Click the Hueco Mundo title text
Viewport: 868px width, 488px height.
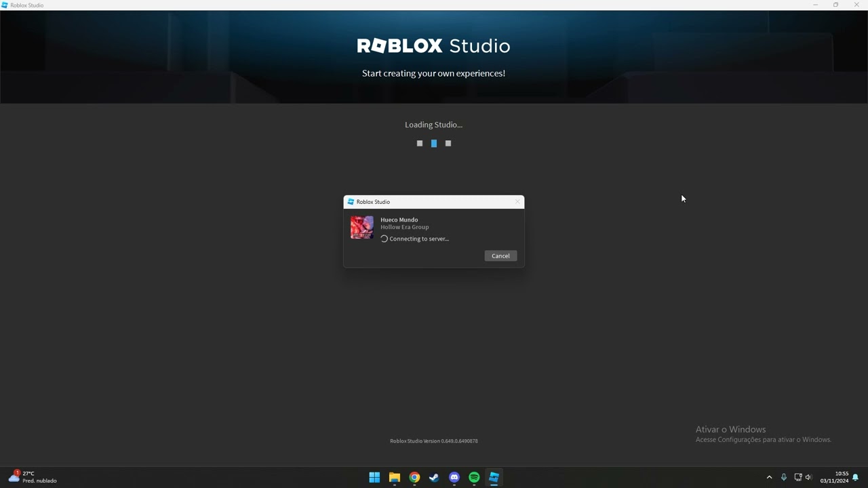coord(399,220)
